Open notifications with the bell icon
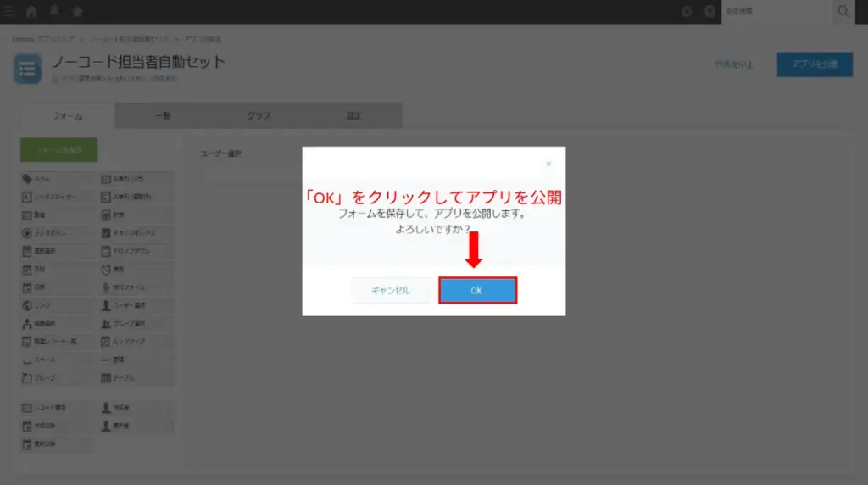This screenshot has width=868, height=485. click(54, 11)
